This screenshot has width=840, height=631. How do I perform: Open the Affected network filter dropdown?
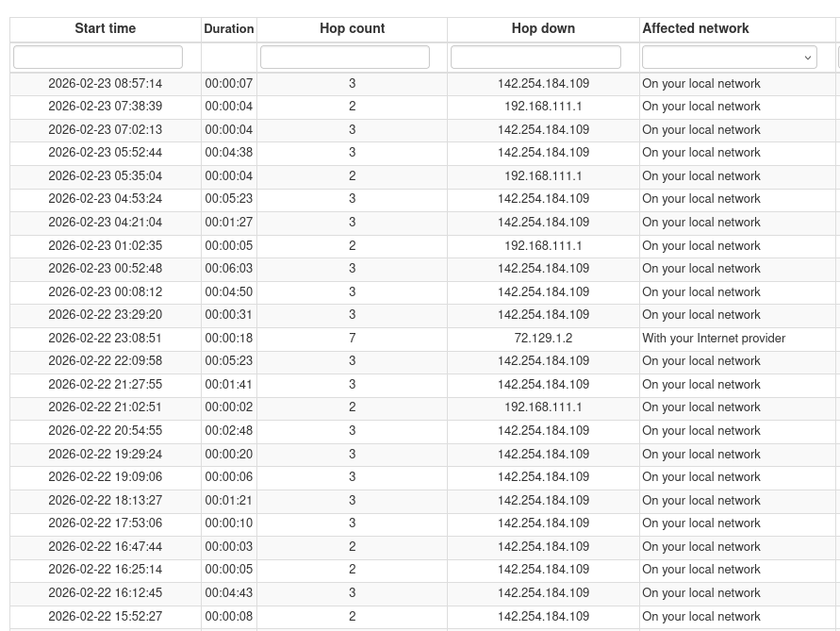(x=729, y=58)
